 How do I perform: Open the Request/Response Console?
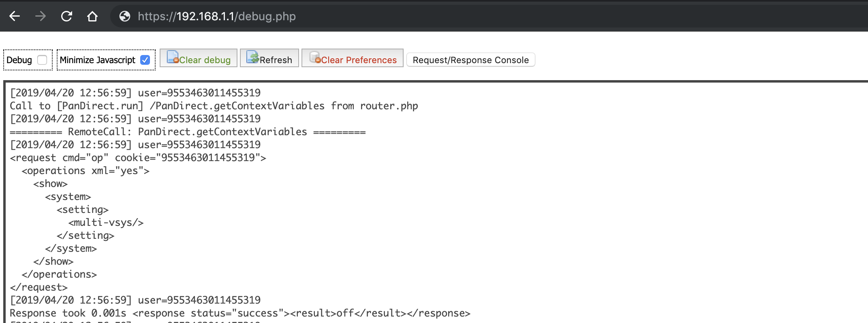(x=470, y=59)
